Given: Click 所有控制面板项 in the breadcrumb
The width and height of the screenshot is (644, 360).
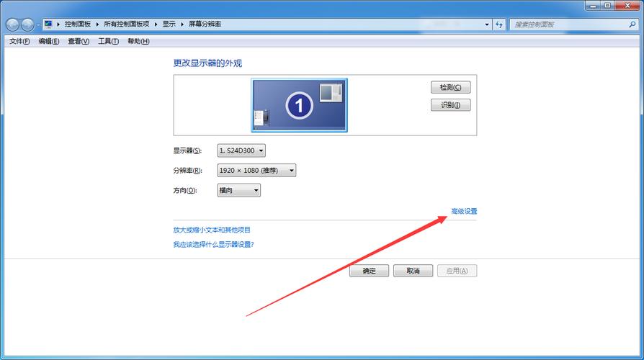Looking at the screenshot, I should pos(127,24).
